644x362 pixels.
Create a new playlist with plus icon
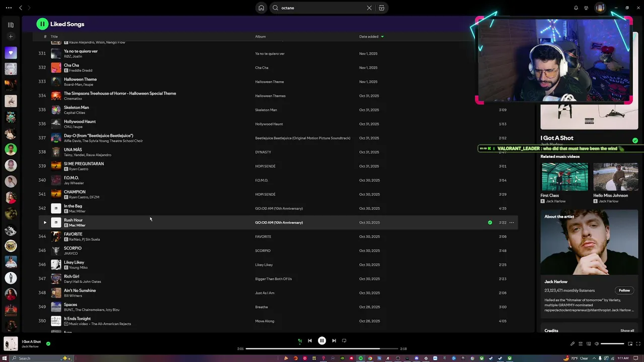click(x=11, y=37)
